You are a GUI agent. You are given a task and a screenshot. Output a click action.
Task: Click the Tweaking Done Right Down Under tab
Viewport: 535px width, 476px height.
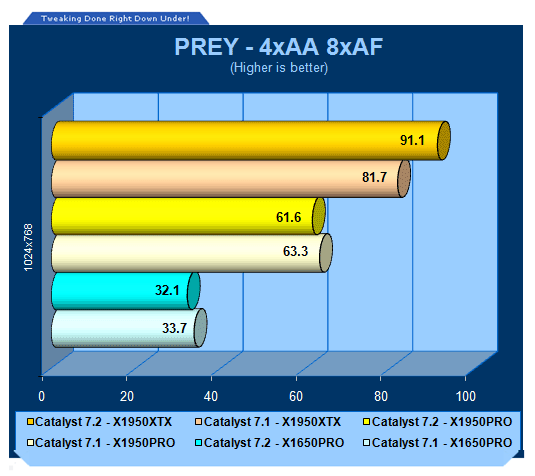[x=116, y=18]
